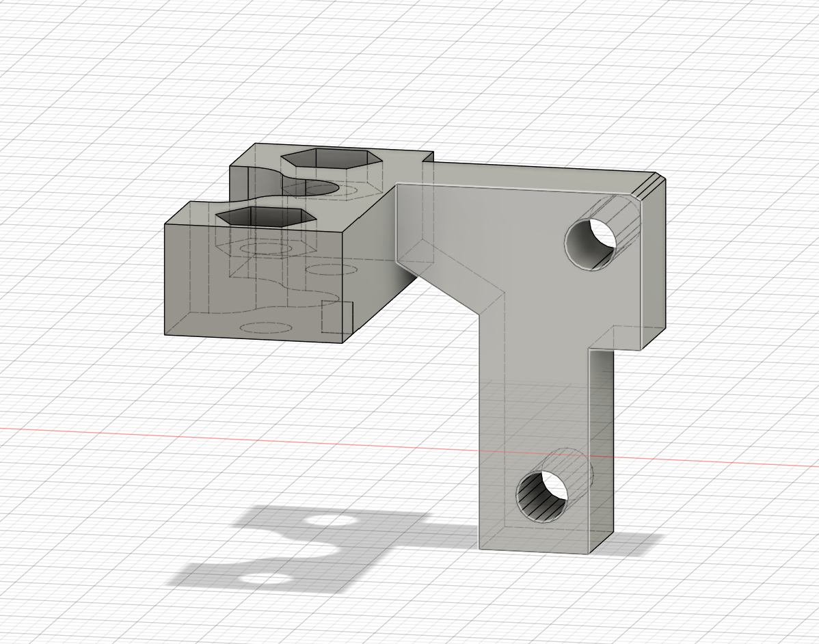
Task: Select the front hexagonal nut pocket
Action: click(266, 216)
